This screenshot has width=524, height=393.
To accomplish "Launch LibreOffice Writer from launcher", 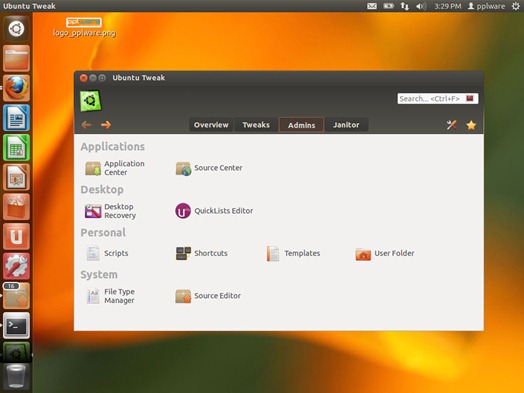I will pyautogui.click(x=16, y=118).
